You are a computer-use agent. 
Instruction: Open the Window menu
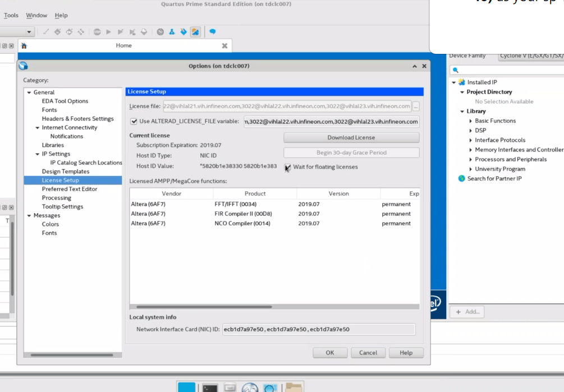click(x=36, y=15)
